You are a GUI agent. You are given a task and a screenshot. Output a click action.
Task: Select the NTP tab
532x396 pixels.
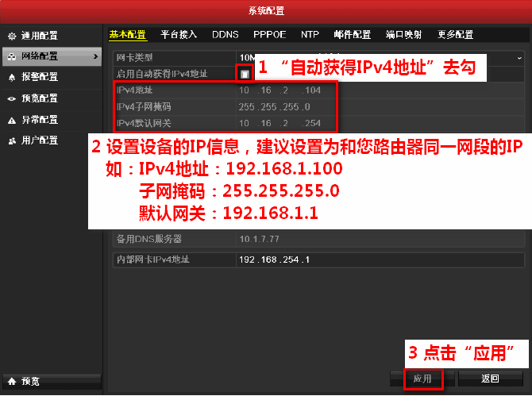click(x=310, y=35)
